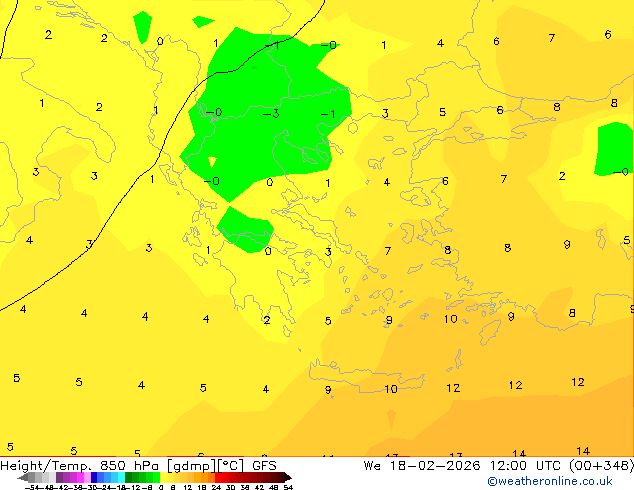
Task: Click the weekday label 'We'
Action: [x=372, y=465]
